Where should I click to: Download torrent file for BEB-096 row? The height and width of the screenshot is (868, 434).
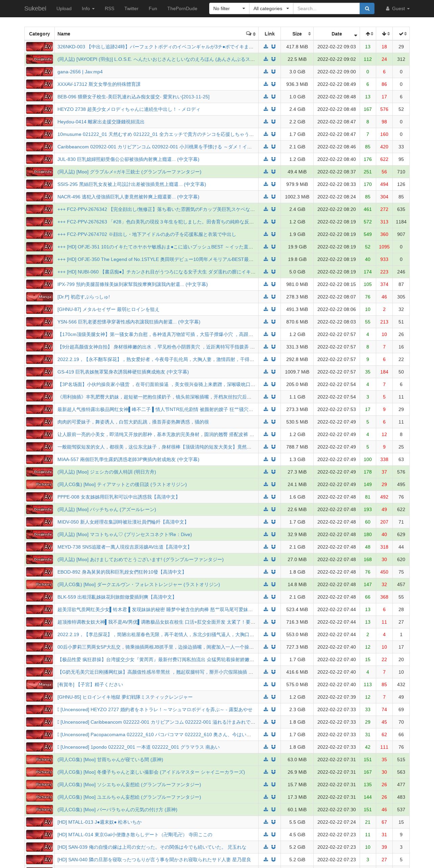[x=266, y=97]
